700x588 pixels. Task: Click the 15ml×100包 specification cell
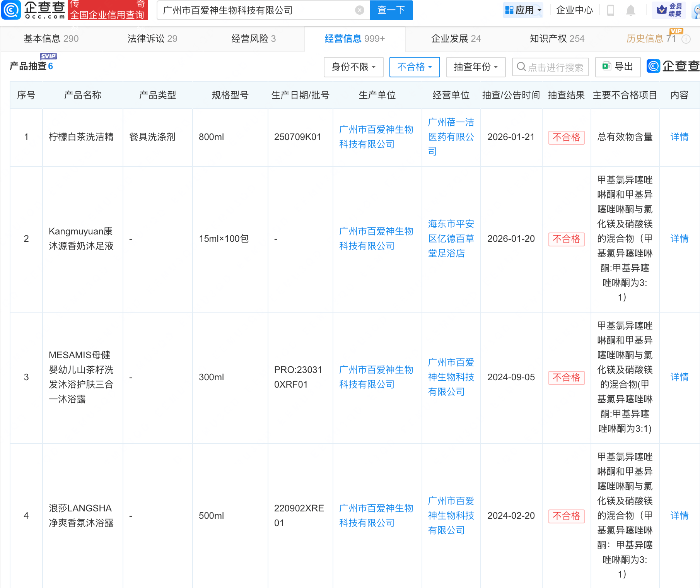tap(224, 239)
